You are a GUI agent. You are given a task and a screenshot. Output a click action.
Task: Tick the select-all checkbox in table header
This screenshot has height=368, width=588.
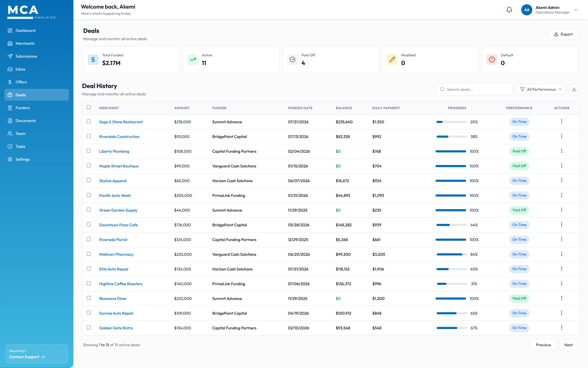pos(89,107)
